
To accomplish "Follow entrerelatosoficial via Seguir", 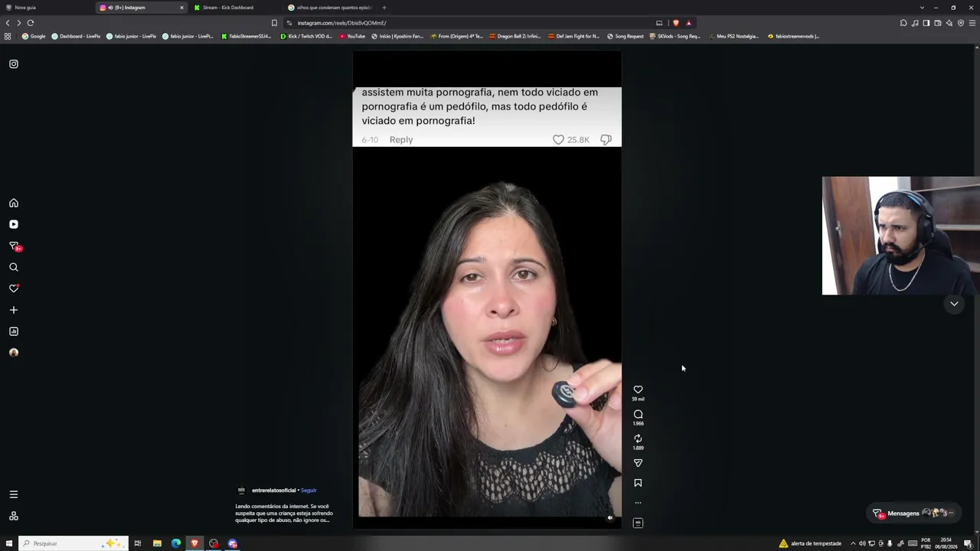I will tap(309, 491).
